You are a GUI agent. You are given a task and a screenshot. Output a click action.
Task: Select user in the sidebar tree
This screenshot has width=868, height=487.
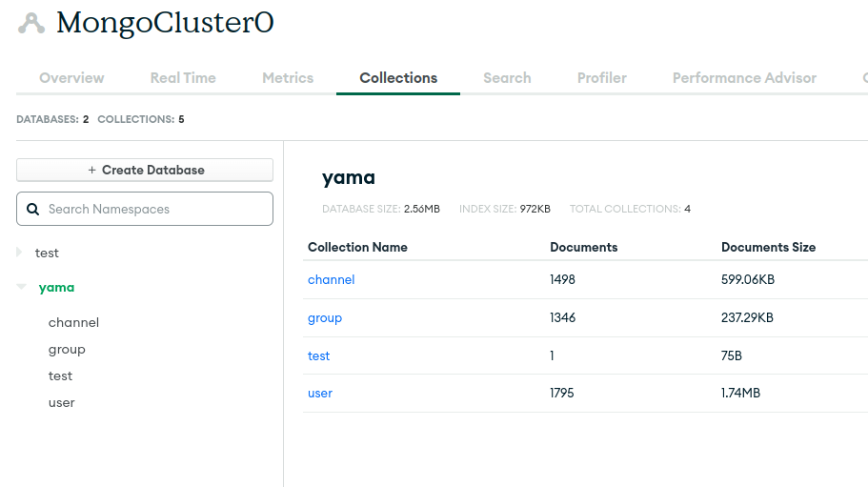(62, 402)
